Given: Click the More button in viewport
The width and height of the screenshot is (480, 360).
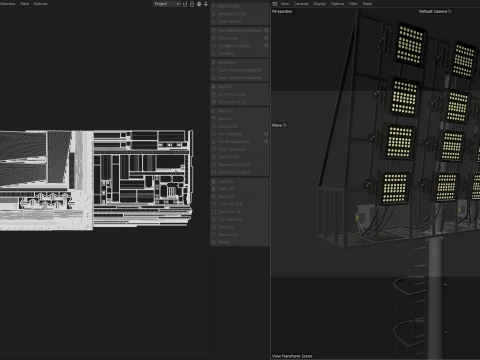Looking at the screenshot, I should pyautogui.click(x=279, y=125).
